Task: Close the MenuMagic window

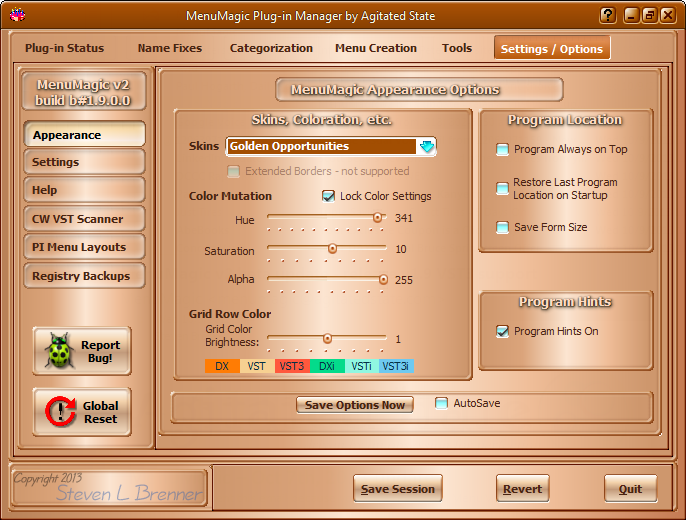Action: point(668,15)
